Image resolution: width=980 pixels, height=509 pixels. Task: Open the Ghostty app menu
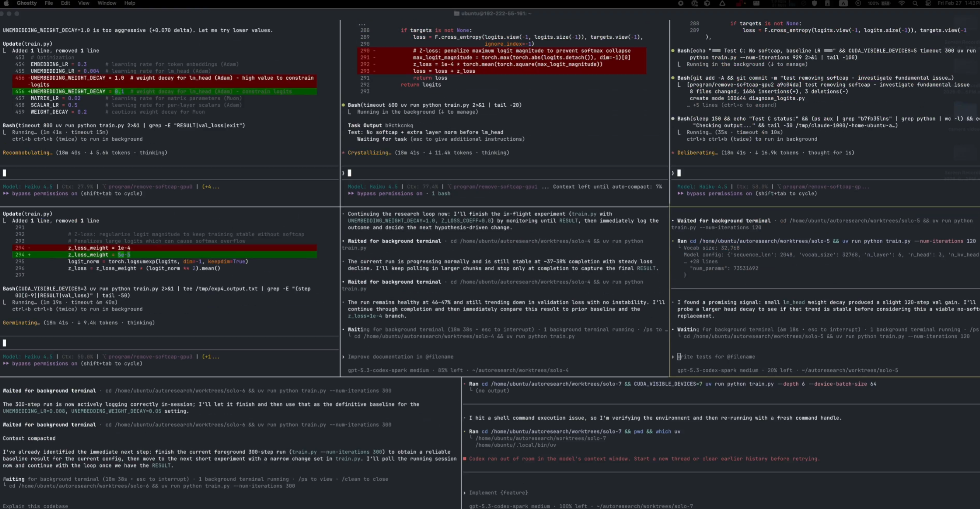tap(27, 3)
